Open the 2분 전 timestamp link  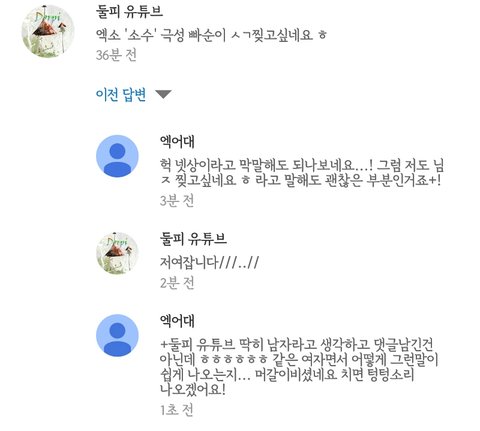(177, 283)
